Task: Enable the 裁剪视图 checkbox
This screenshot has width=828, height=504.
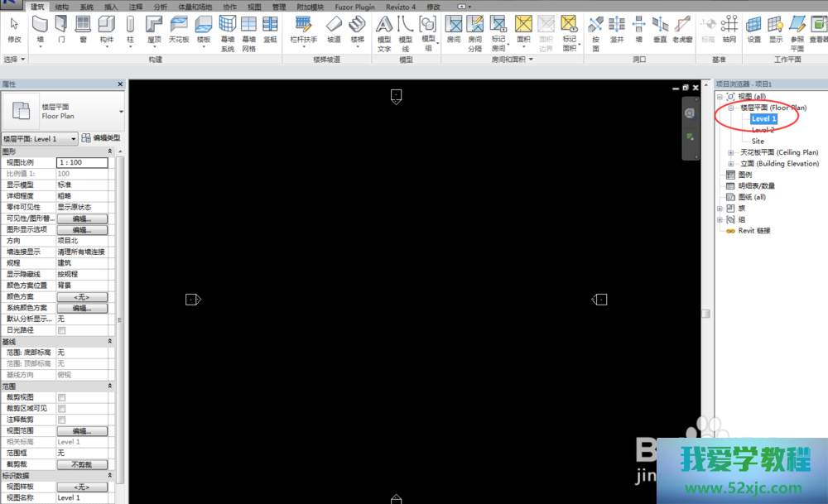Action: pos(61,397)
